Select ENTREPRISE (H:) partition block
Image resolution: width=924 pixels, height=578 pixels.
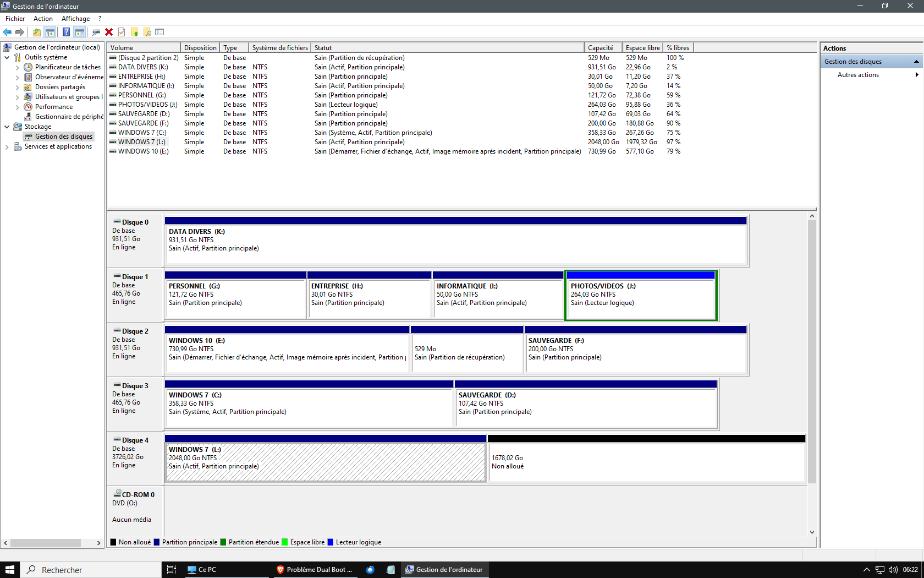pos(369,295)
